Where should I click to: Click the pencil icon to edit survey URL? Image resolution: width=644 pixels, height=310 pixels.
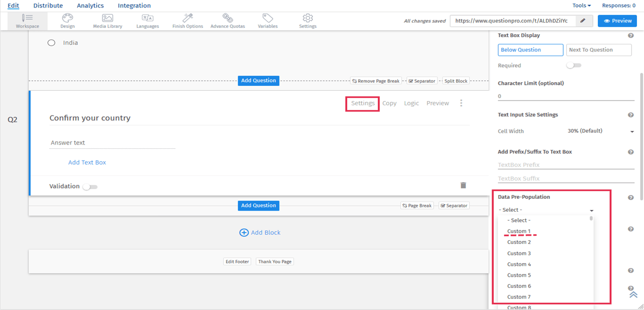tap(583, 21)
